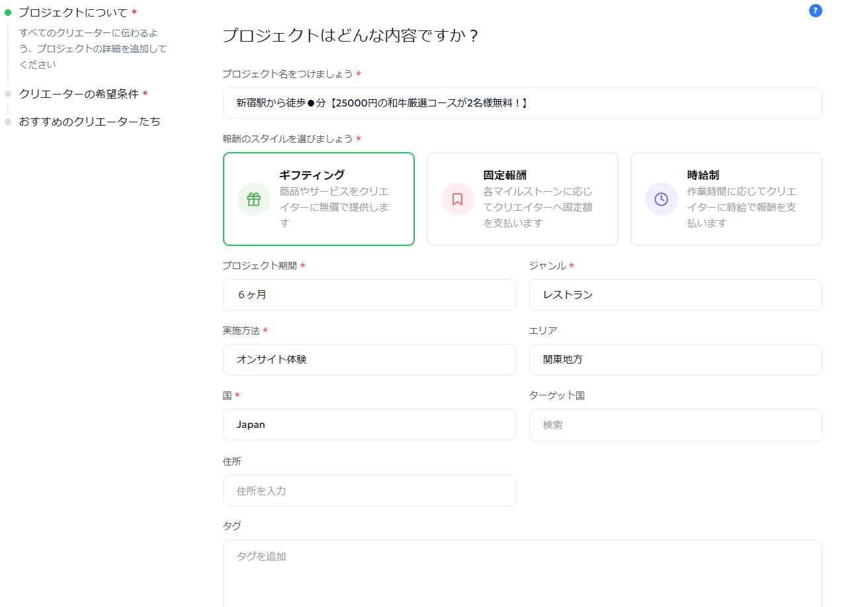868x607 pixels.
Task: Pick the 時給制 hourly reward option
Action: [x=726, y=199]
